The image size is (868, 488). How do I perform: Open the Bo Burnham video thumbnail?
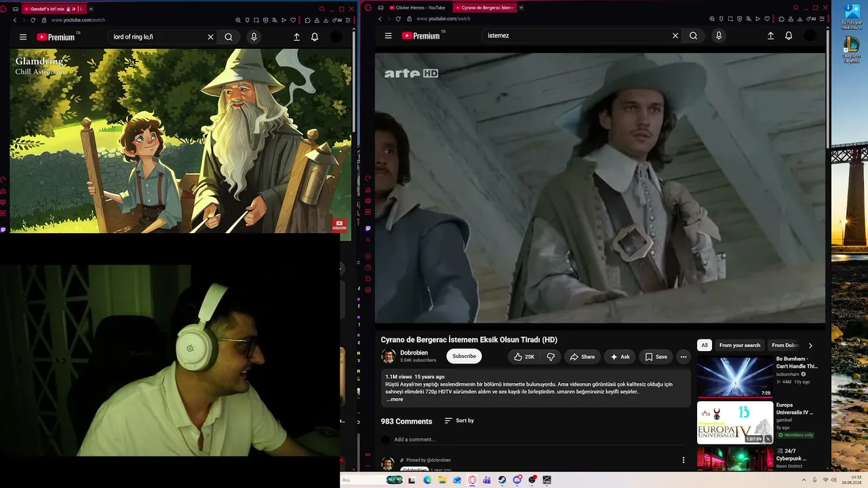[x=735, y=376]
